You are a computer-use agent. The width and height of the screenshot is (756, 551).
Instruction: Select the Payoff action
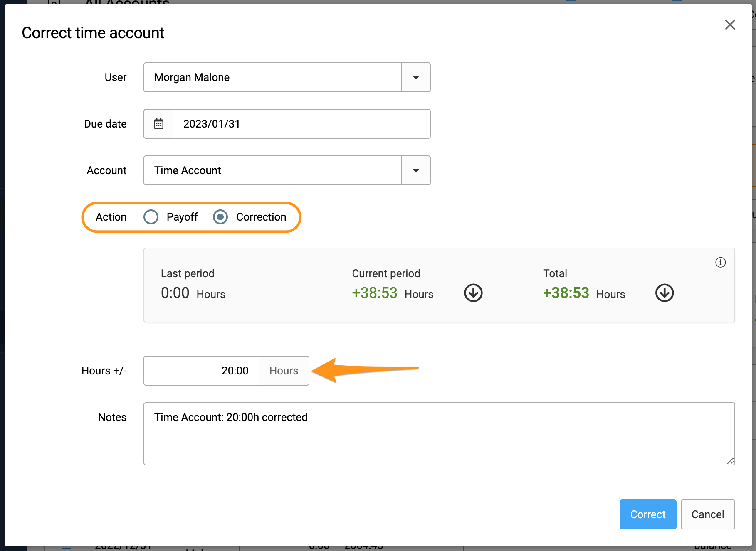pos(151,217)
